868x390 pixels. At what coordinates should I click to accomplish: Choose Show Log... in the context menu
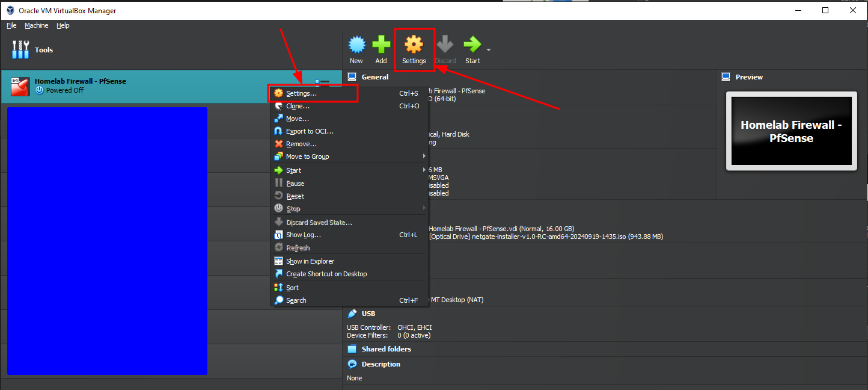tap(349, 235)
